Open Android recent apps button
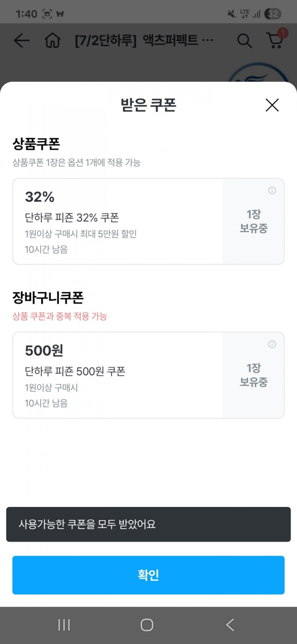 click(64, 625)
